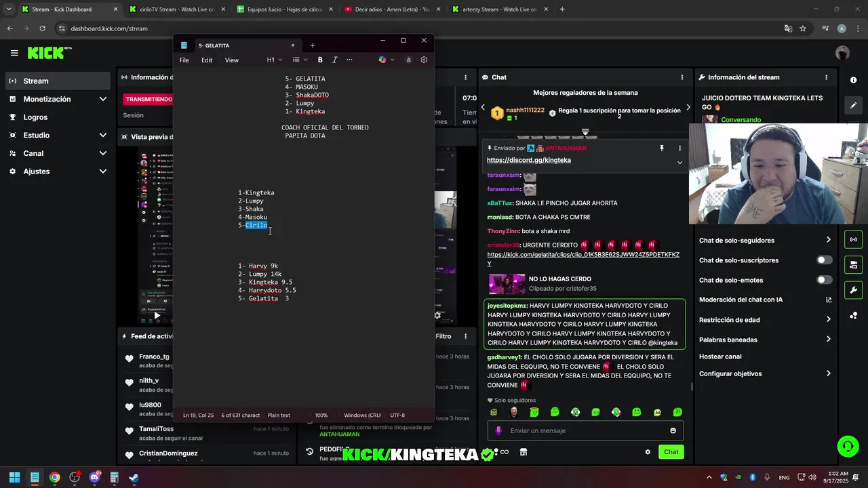Open Notepad settings gear
The image size is (868, 488).
pyautogui.click(x=424, y=60)
